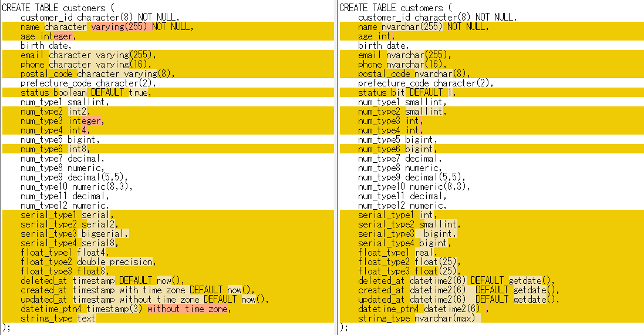The image size is (644, 335).
Task: Click 'float_type2 float(25),' line
Action: pyautogui.click(x=409, y=262)
